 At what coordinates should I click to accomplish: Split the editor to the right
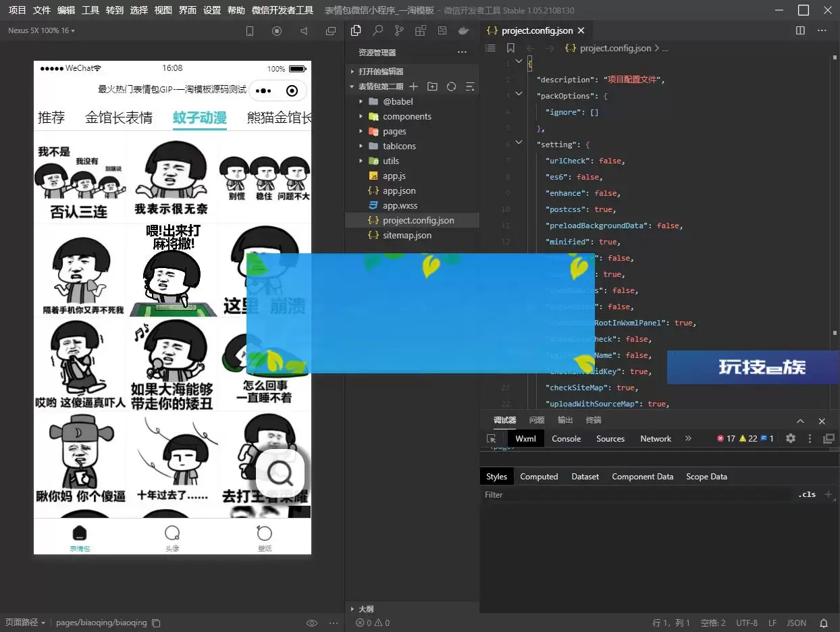tap(800, 30)
